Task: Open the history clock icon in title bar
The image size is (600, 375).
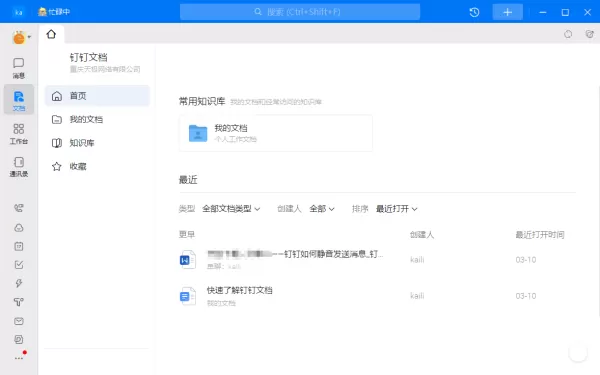Action: pyautogui.click(x=474, y=12)
